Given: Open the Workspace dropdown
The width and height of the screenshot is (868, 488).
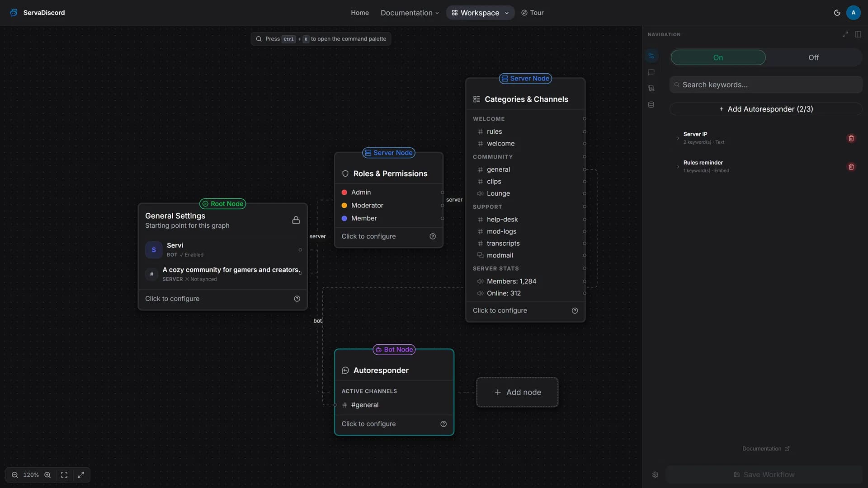Looking at the screenshot, I should point(480,13).
